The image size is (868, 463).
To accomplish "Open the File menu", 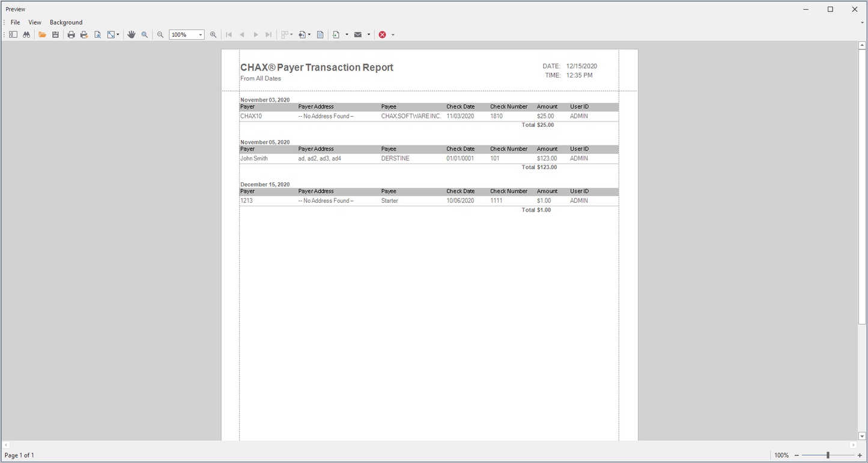I will point(15,22).
